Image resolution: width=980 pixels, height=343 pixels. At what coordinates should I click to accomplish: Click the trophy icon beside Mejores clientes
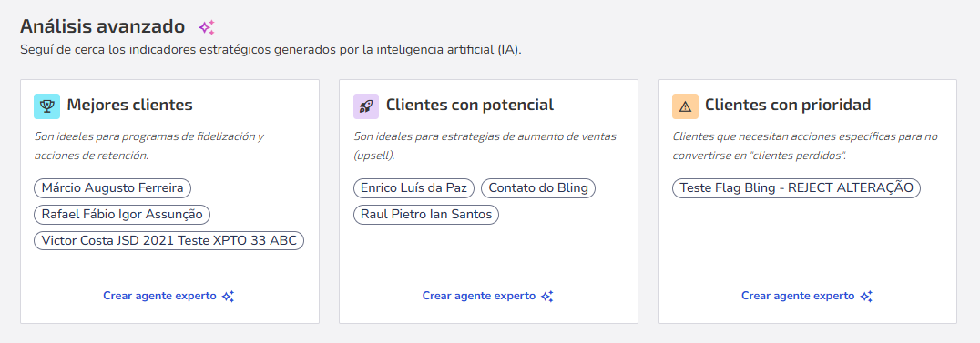coord(46,106)
